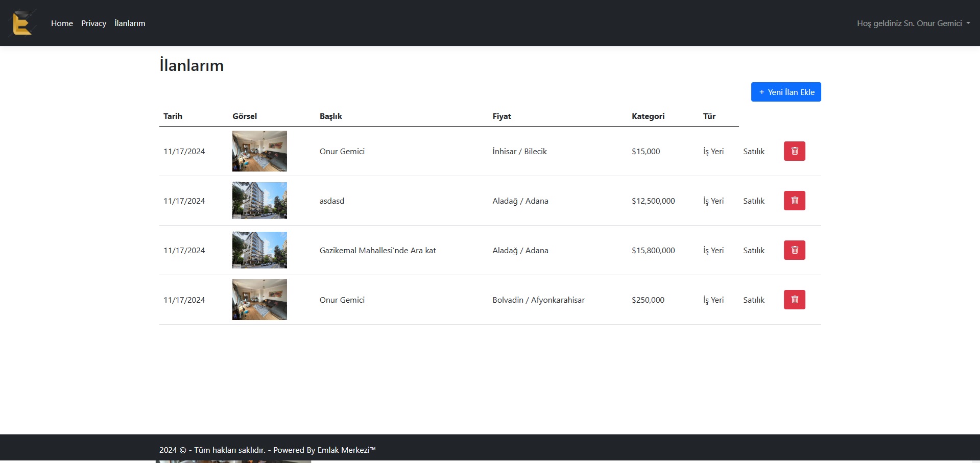Select the '$250,000' price cell
The image size is (980, 463).
tap(648, 300)
